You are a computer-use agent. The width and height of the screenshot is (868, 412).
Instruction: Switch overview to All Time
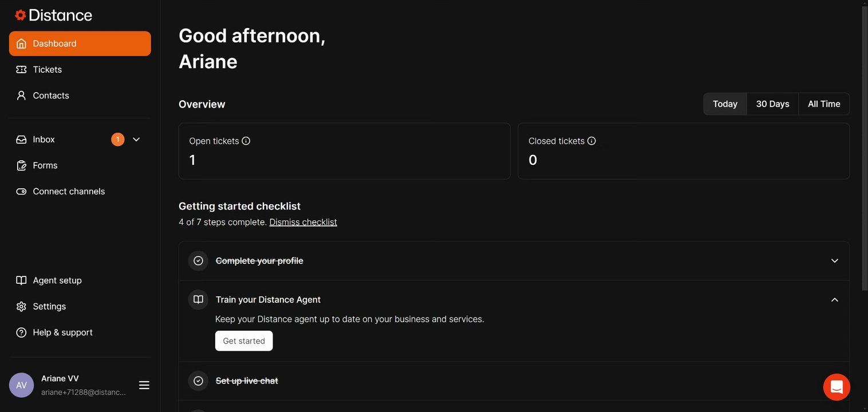(824, 104)
